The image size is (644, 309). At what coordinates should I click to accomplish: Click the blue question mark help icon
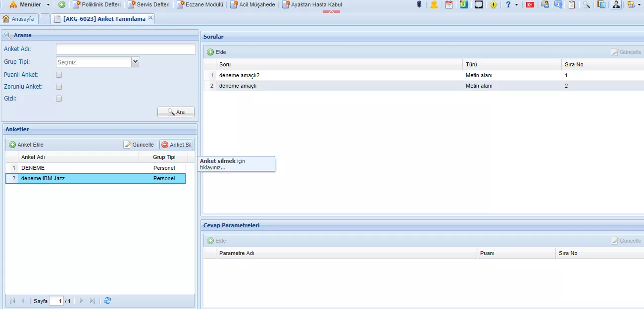(508, 4)
